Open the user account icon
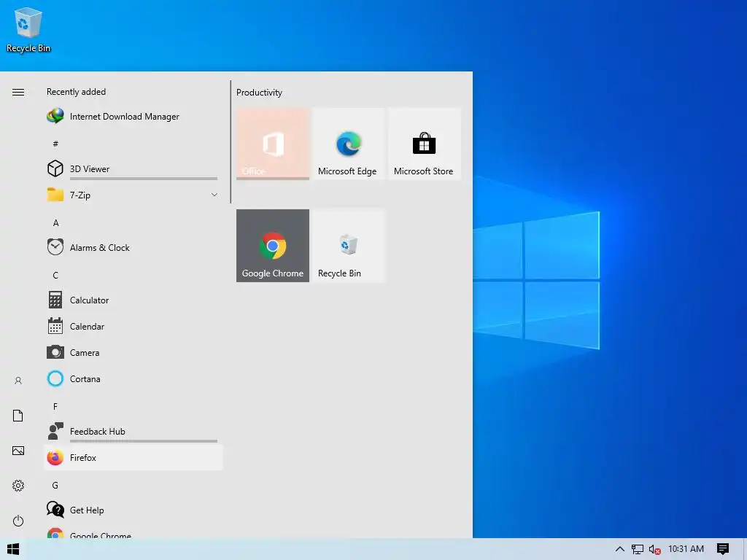This screenshot has height=560, width=747. pos(18,381)
